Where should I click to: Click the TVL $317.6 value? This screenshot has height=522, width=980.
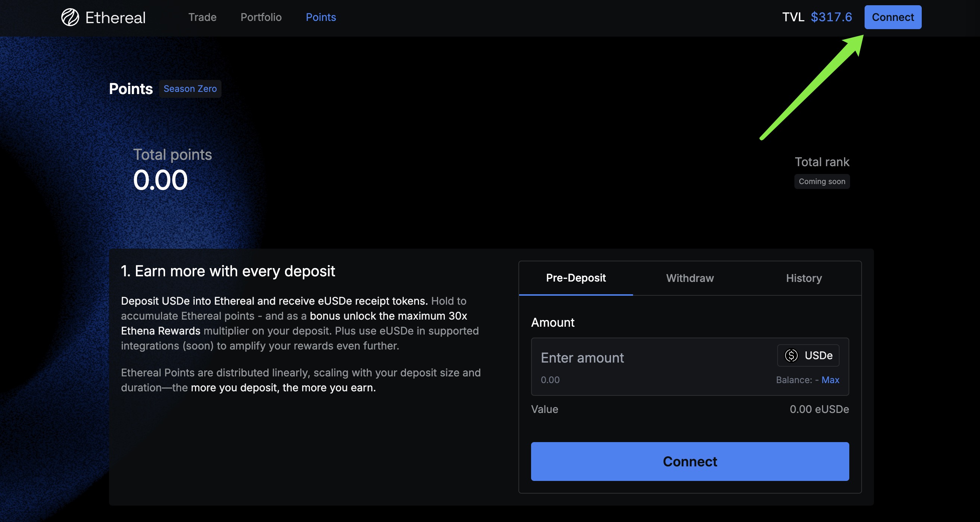831,17
